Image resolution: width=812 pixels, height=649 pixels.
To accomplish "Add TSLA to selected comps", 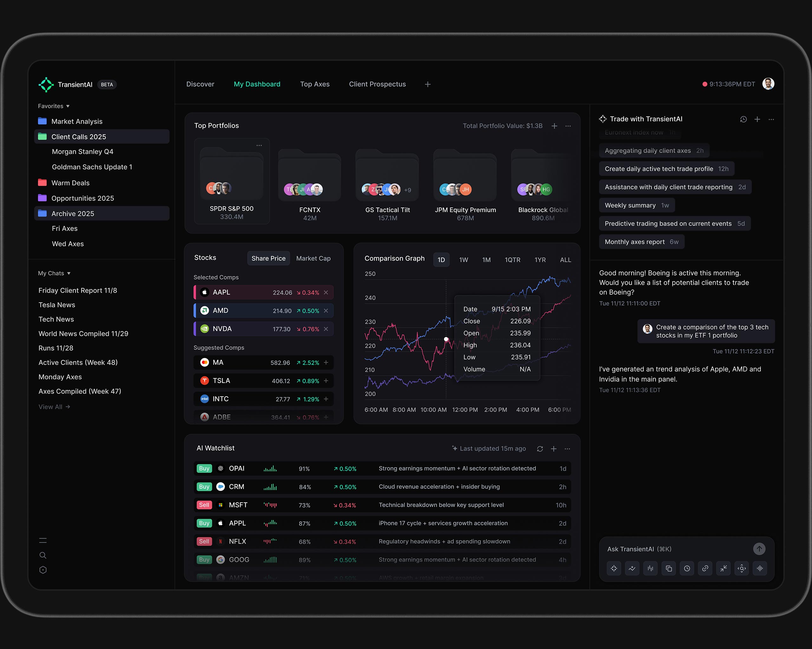I will (326, 381).
